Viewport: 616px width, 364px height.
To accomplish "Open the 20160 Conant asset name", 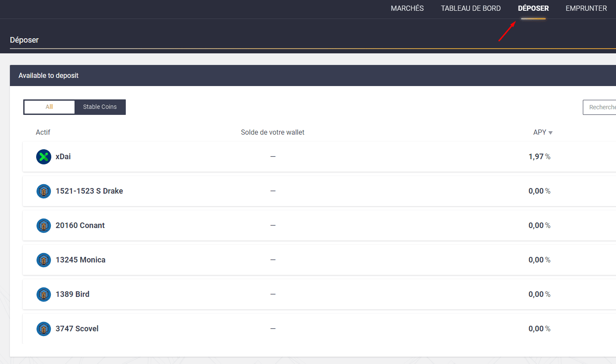I will coord(80,225).
